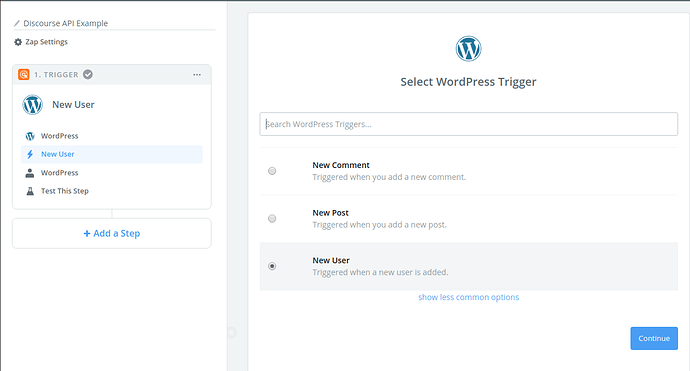Click the flask Test This Step icon
Screen dimensions: 690x371
pyautogui.click(x=30, y=191)
